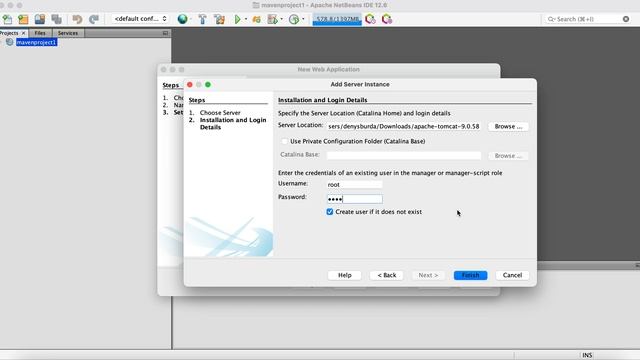Viewport: 640px width, 360px height.
Task: Click the disabled Catalina Base Browse button
Action: [508, 156]
